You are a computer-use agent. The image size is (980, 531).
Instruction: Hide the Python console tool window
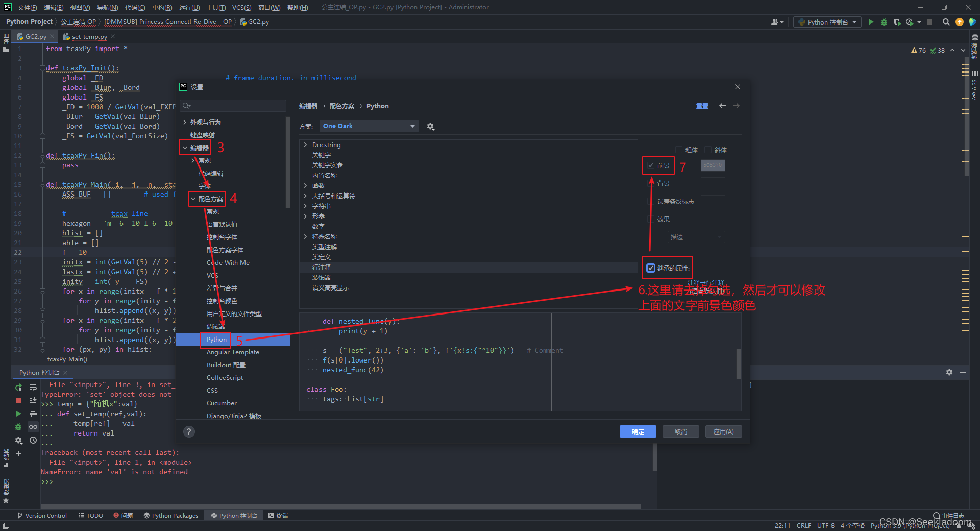click(963, 372)
